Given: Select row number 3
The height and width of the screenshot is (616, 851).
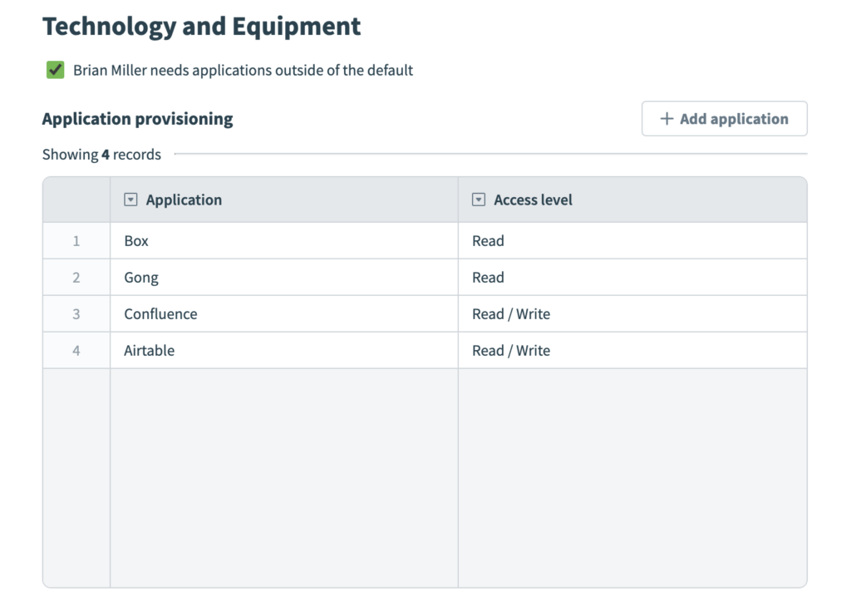Looking at the screenshot, I should pos(76,313).
